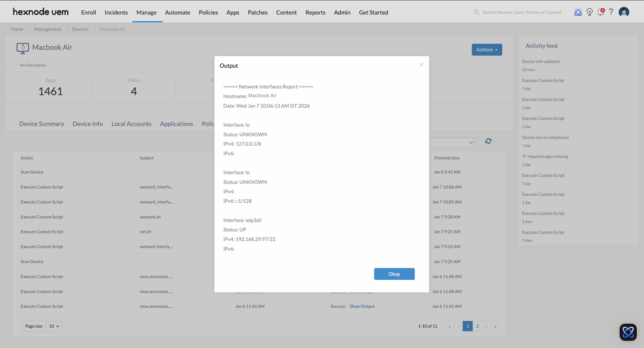644x348 pixels.
Task: Go to page 2 of the action history
Action: click(x=477, y=326)
